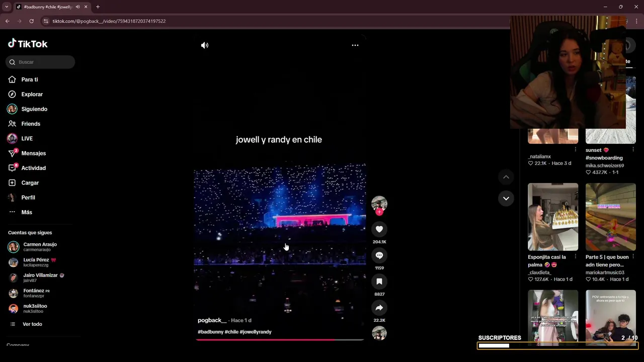Image resolution: width=644 pixels, height=362 pixels.
Task: Open the tab search dropdown arrow
Action: (6, 7)
